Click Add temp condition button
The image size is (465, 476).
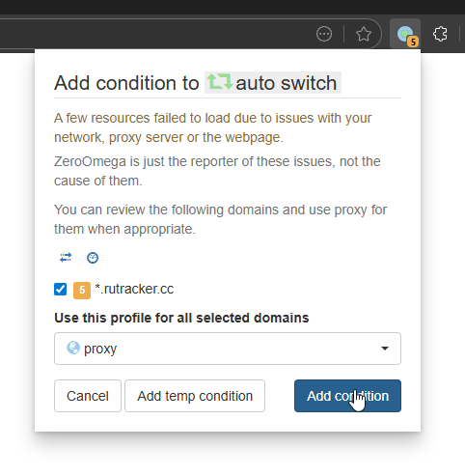(195, 396)
